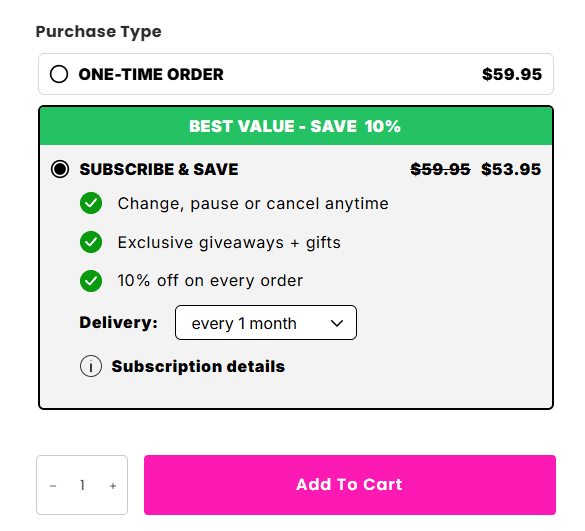Click the dropdown chevron arrow
The width and height of the screenshot is (585, 531).
(337, 323)
